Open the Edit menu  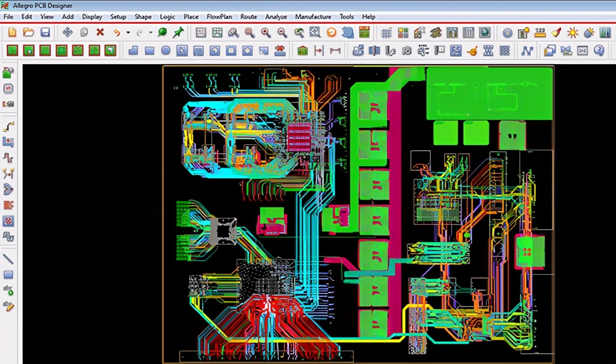pos(27,17)
